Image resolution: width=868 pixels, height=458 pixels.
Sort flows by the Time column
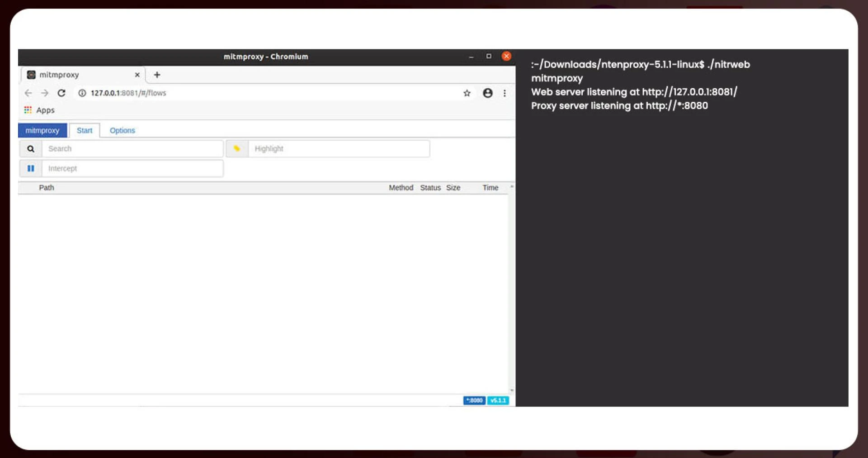[490, 188]
